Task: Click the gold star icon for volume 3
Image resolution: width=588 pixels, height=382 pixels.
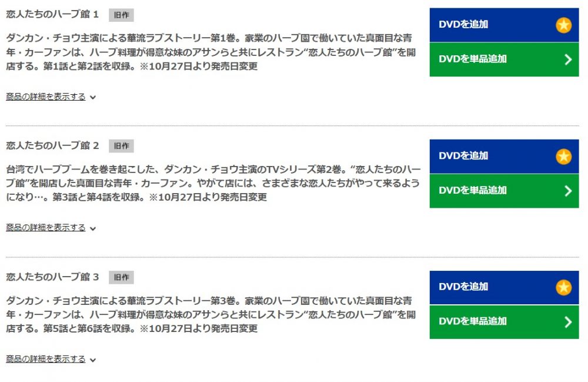Action: coord(563,287)
